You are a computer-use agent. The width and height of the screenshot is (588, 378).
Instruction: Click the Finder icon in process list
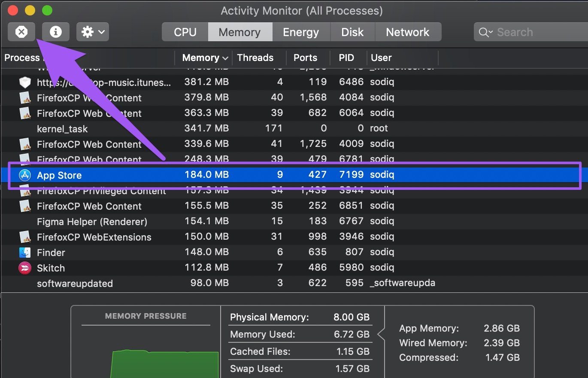pyautogui.click(x=25, y=253)
